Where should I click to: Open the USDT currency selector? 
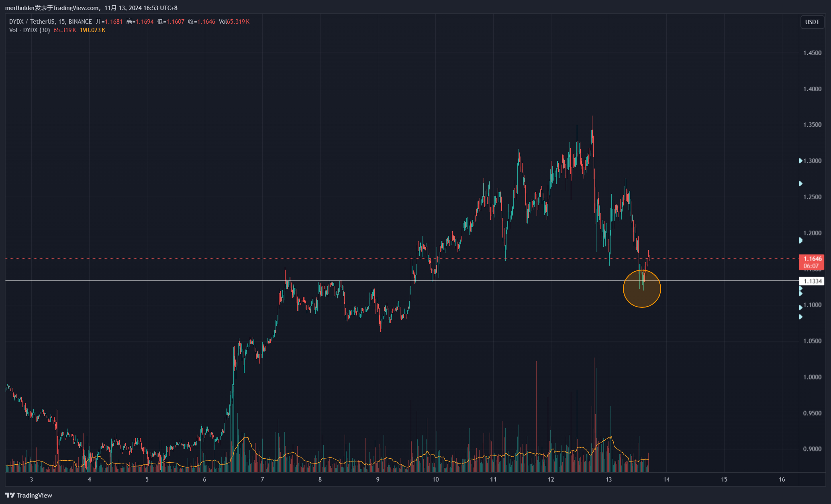812,22
